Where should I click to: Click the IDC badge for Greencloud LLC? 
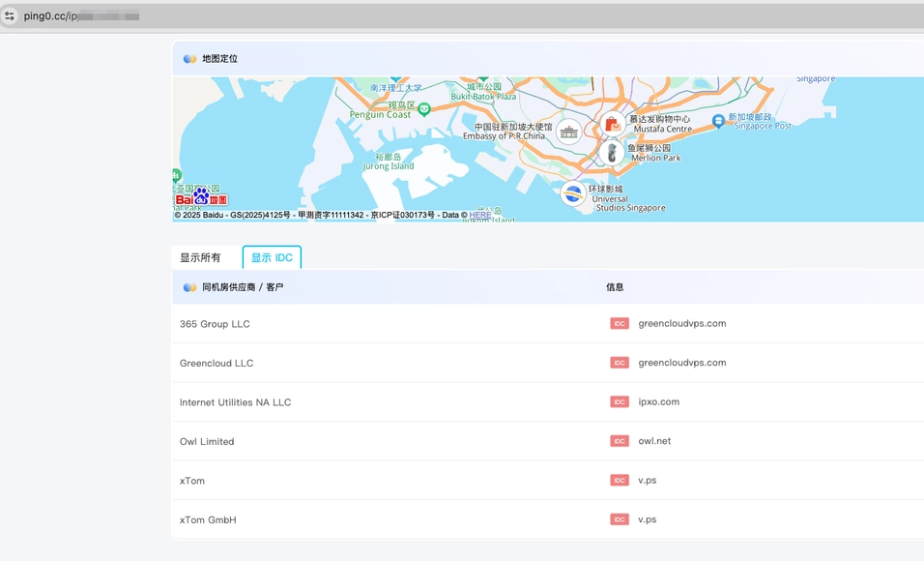[620, 363]
